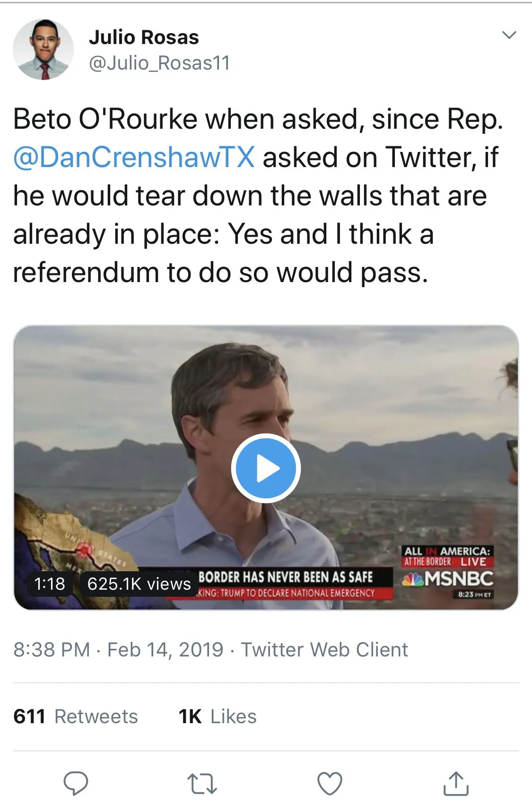Open the @DanCrenshawTX mention link
This screenshot has height=806, width=532.
(x=134, y=157)
